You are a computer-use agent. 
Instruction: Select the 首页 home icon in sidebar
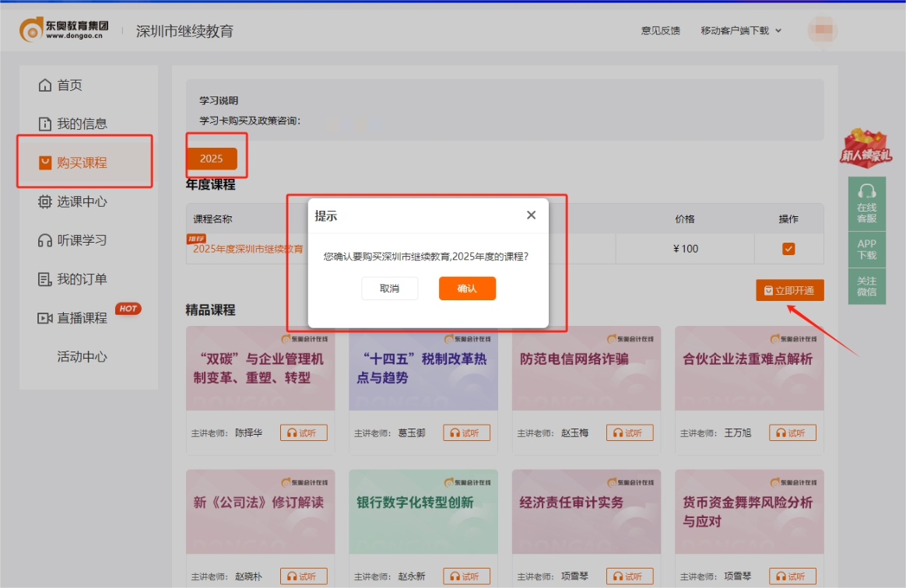coord(45,85)
